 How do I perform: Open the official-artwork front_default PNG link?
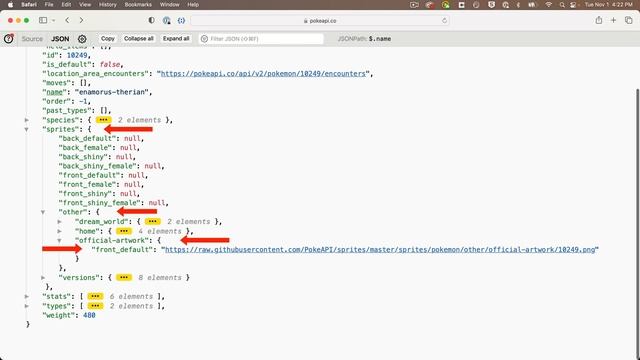coord(380,250)
